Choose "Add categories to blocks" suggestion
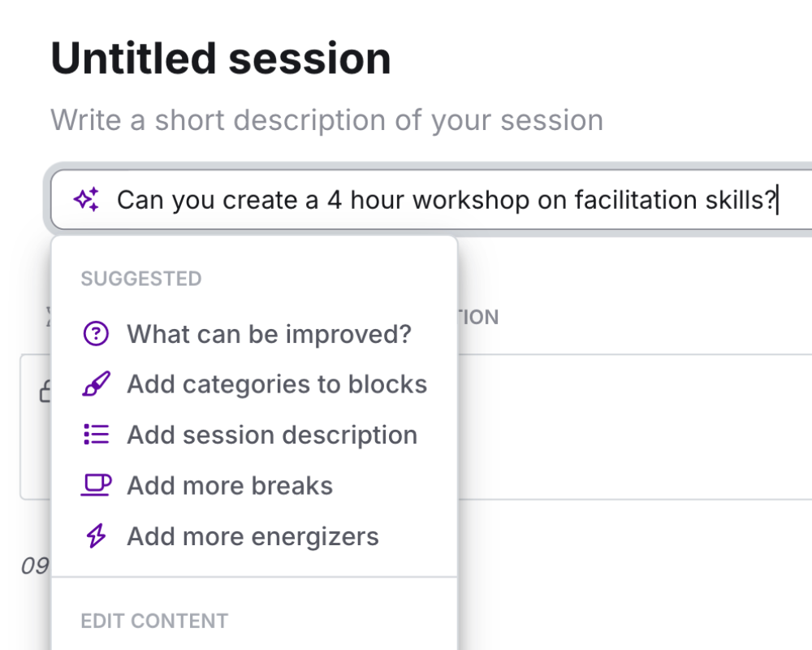The height and width of the screenshot is (650, 812). point(277,384)
